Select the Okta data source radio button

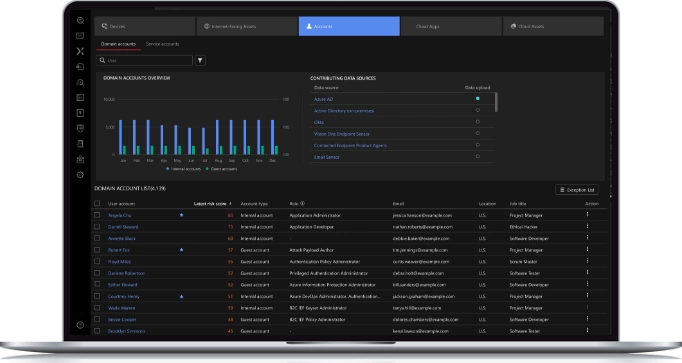coord(478,122)
